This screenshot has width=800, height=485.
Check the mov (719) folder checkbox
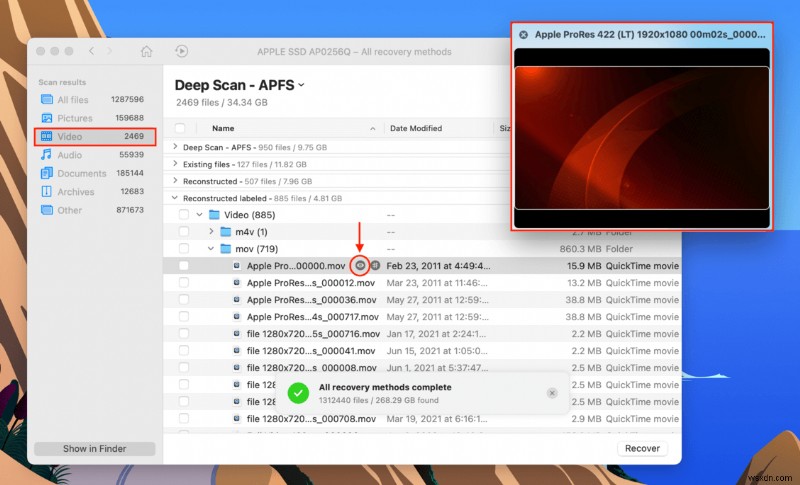coord(184,249)
